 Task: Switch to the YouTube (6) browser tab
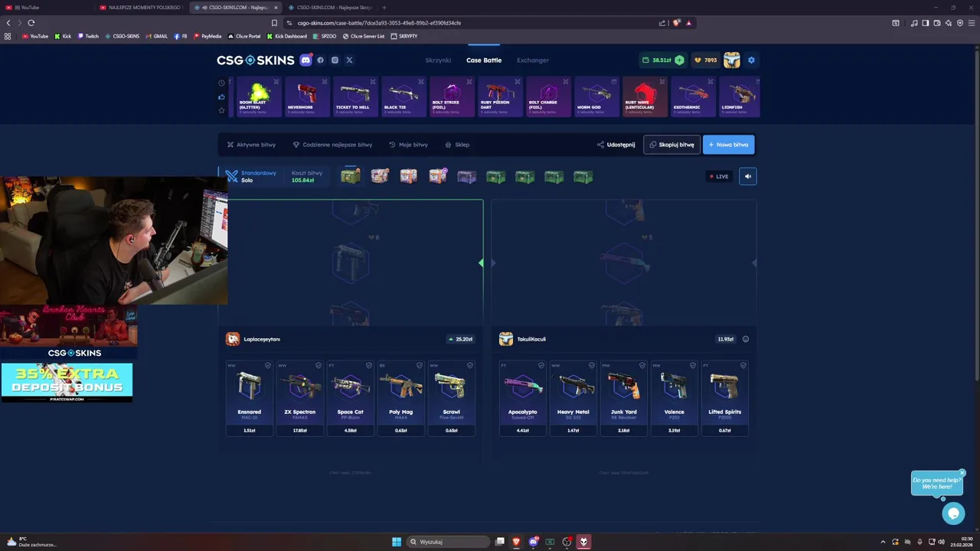click(46, 8)
